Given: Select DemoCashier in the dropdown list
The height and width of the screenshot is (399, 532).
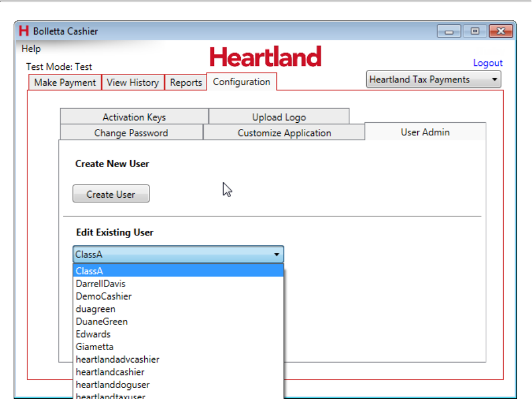Looking at the screenshot, I should (178, 296).
